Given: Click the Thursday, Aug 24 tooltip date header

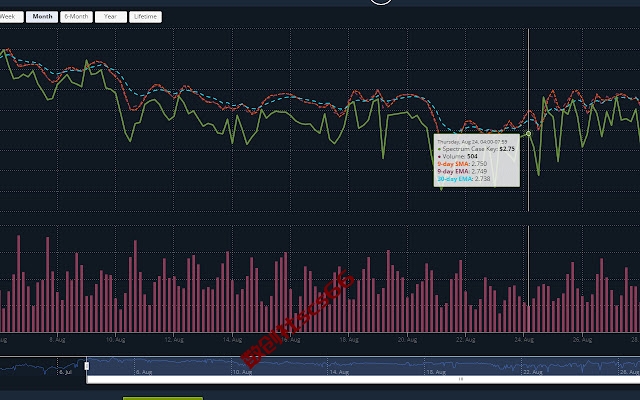Looking at the screenshot, I should point(472,142).
